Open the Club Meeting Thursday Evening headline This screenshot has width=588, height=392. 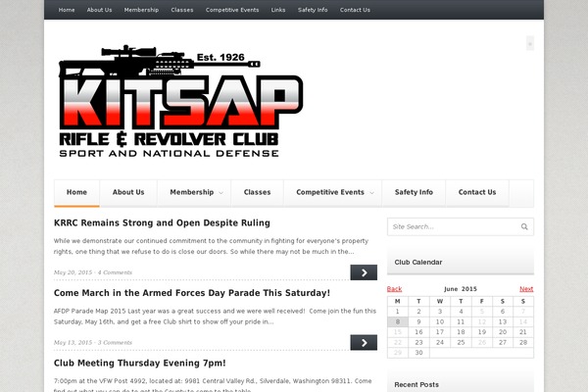coord(140,364)
